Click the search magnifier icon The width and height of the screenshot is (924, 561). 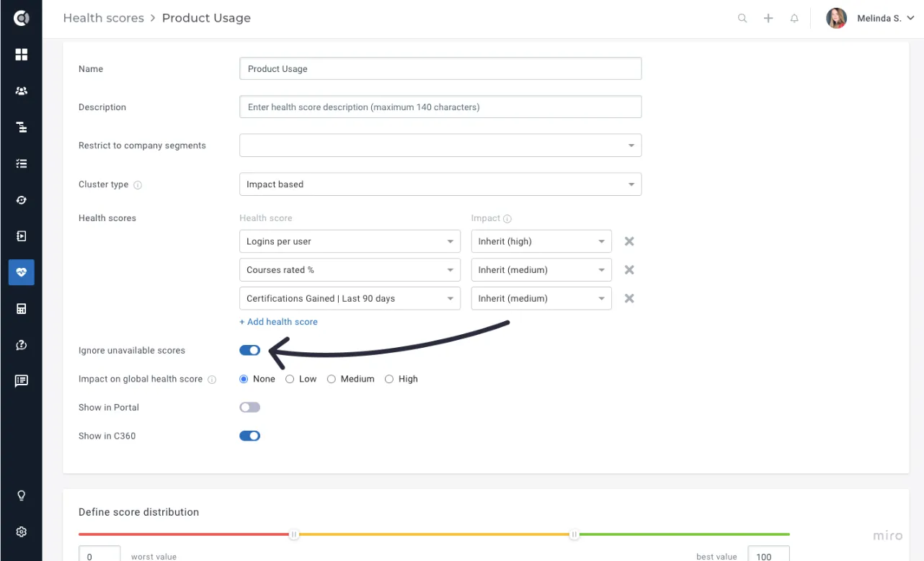742,19
